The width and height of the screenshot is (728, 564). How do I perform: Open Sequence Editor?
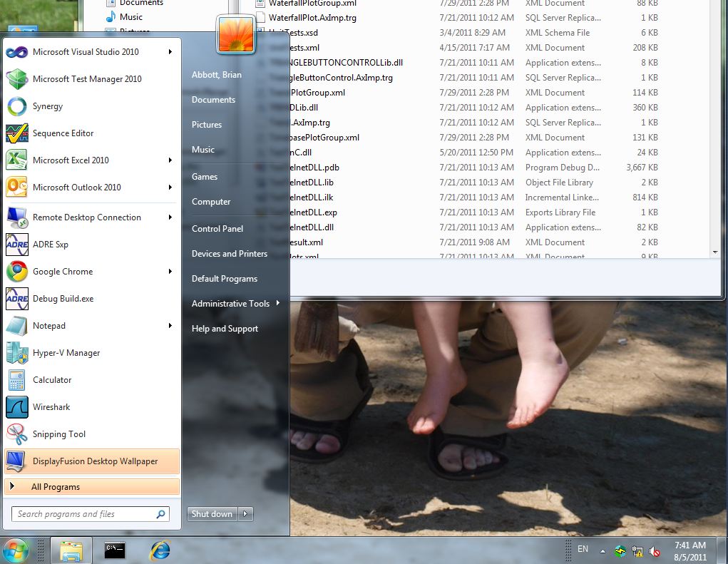coord(63,133)
